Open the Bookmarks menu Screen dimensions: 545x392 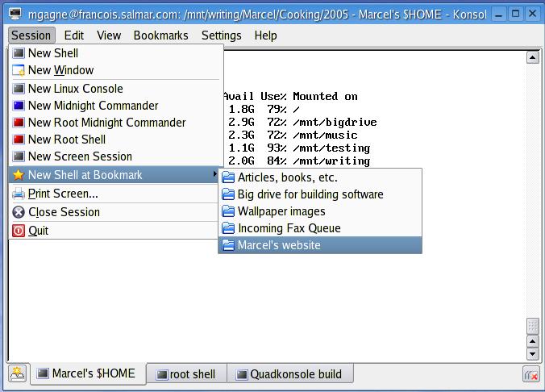click(161, 35)
